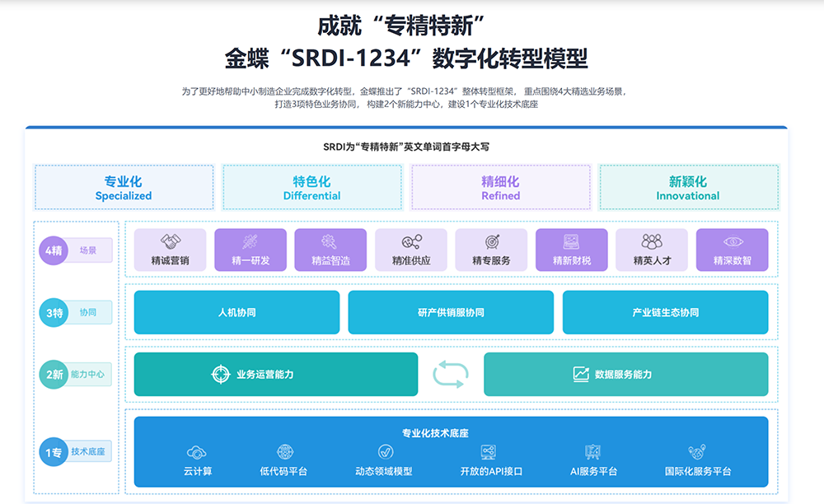Click the 精益智造 text label
This screenshot has height=504, width=824.
[330, 260]
